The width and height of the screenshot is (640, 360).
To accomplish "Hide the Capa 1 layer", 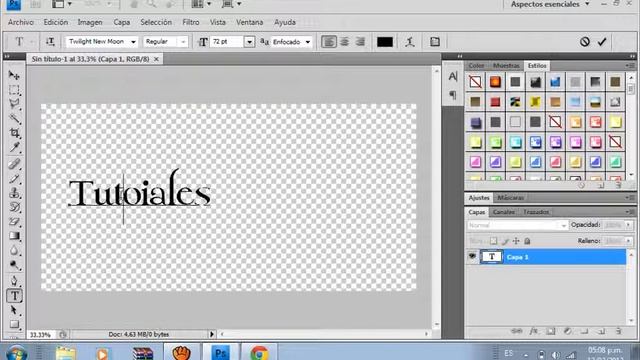I will click(x=472, y=257).
